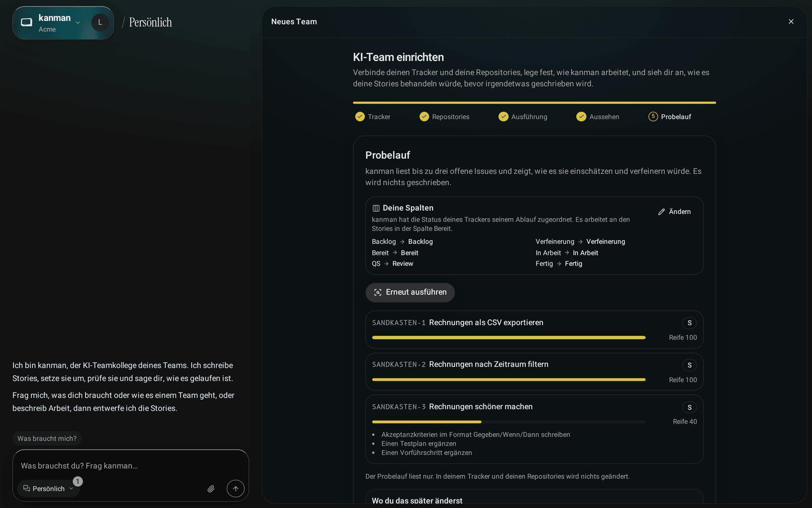Click the Was braucht mich? suggestion chip

(x=47, y=439)
